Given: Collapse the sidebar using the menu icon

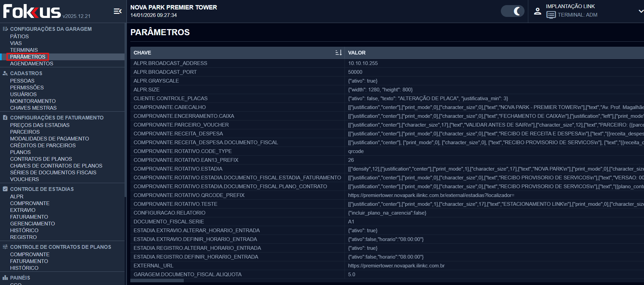Looking at the screenshot, I should 117,12.
